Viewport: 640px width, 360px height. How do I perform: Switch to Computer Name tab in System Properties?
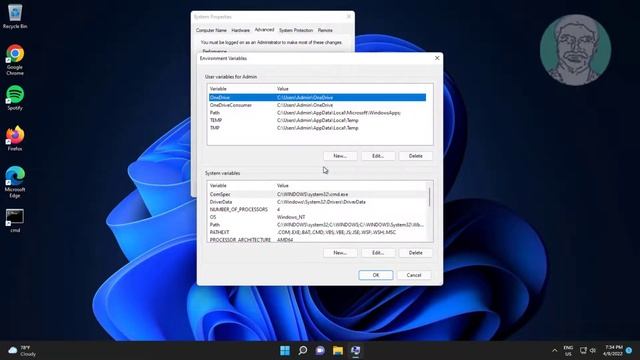tap(211, 30)
